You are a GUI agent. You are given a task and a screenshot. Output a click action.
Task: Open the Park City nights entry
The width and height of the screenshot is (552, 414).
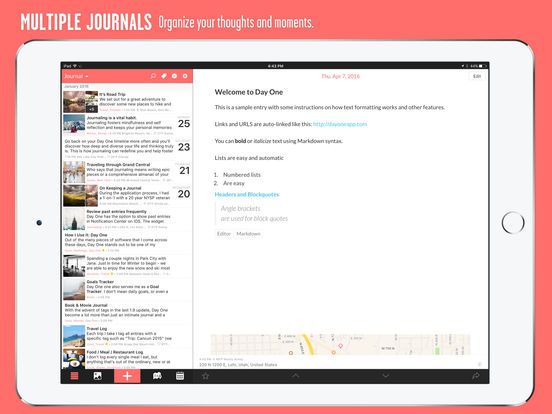click(x=127, y=265)
